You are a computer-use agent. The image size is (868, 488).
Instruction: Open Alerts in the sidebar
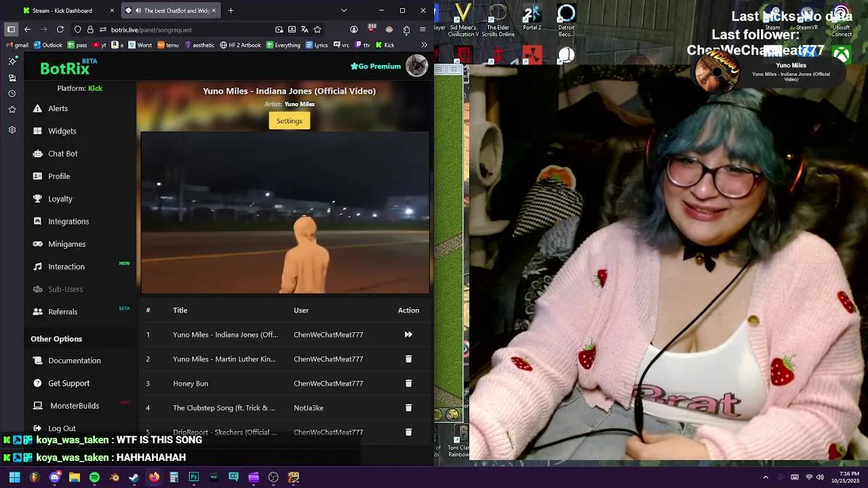point(58,108)
